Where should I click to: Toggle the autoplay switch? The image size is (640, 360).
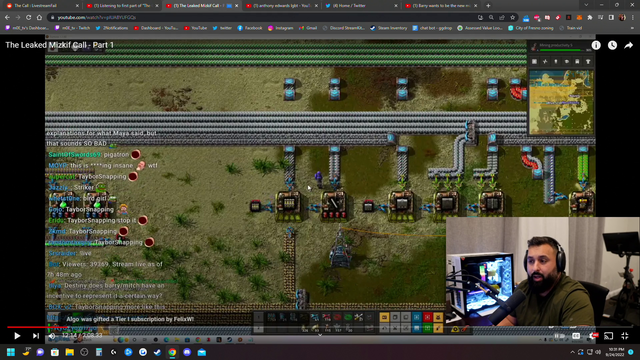[560, 336]
